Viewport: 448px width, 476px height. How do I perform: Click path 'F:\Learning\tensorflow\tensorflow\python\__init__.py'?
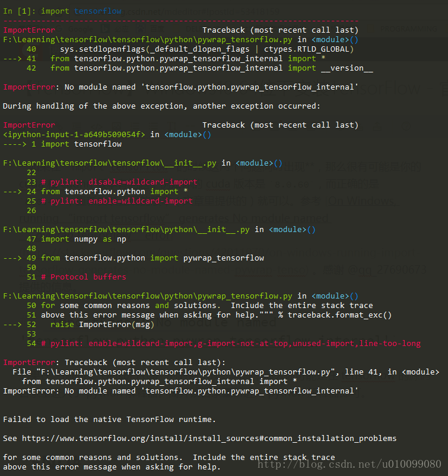[126, 230]
